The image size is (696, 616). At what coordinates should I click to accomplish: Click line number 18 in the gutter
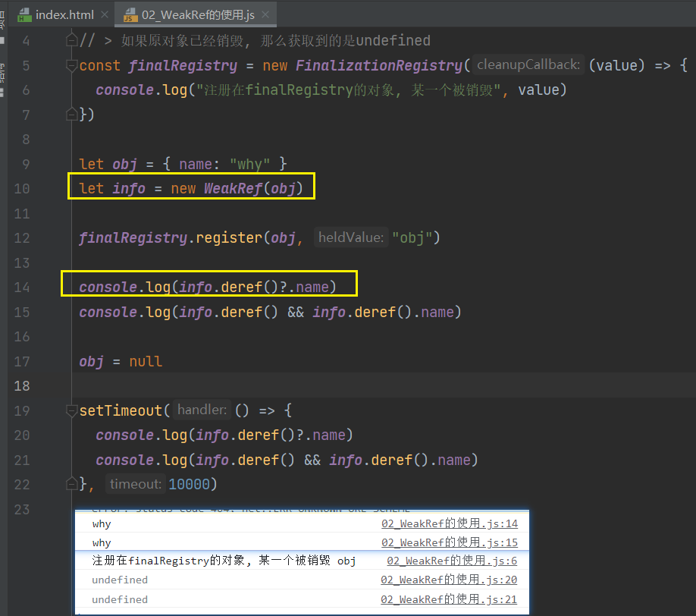[22, 386]
